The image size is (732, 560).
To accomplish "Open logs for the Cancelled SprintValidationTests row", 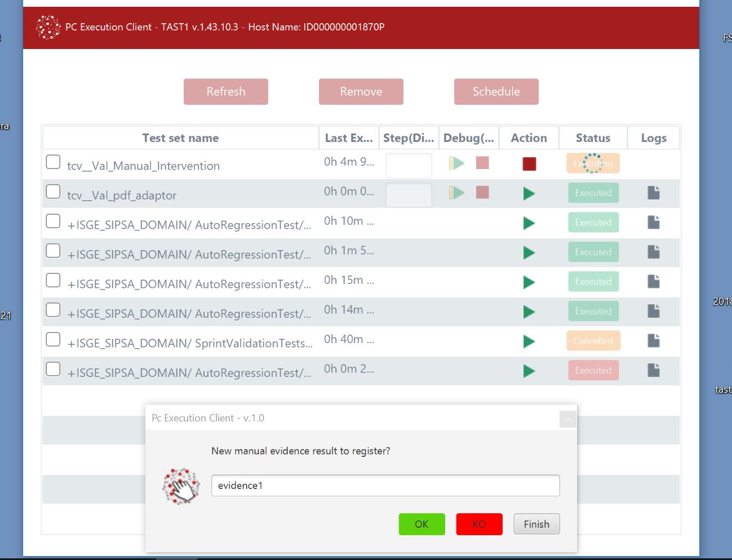I will click(x=653, y=340).
